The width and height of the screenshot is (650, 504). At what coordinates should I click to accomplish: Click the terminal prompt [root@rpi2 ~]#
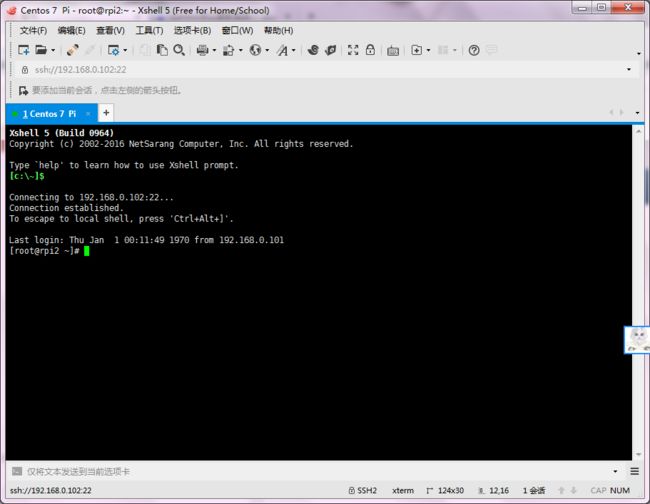(x=44, y=251)
